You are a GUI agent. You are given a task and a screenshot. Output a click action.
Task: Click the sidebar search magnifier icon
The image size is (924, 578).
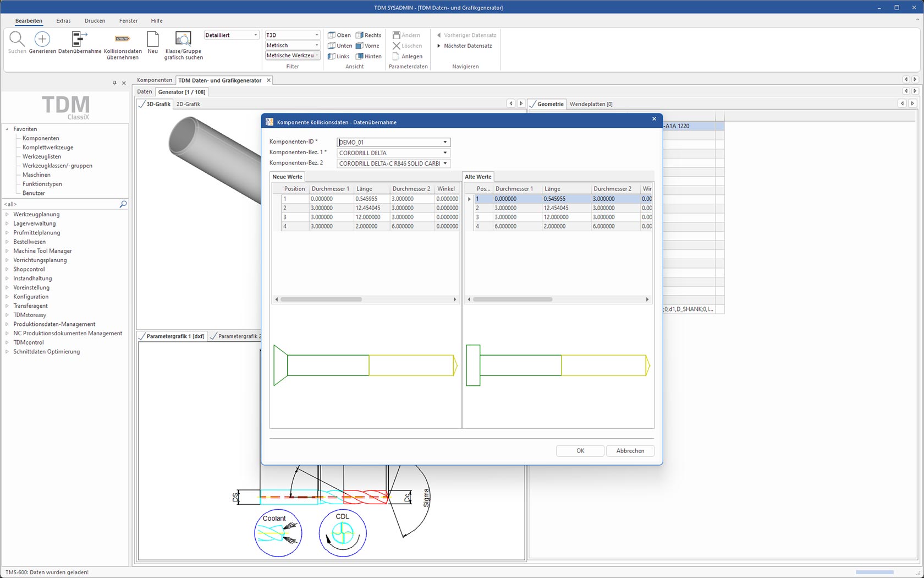123,204
